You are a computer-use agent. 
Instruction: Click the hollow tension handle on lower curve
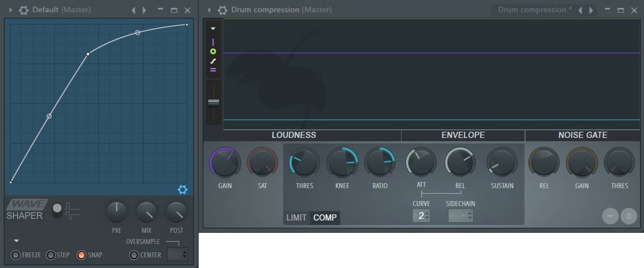[49, 117]
